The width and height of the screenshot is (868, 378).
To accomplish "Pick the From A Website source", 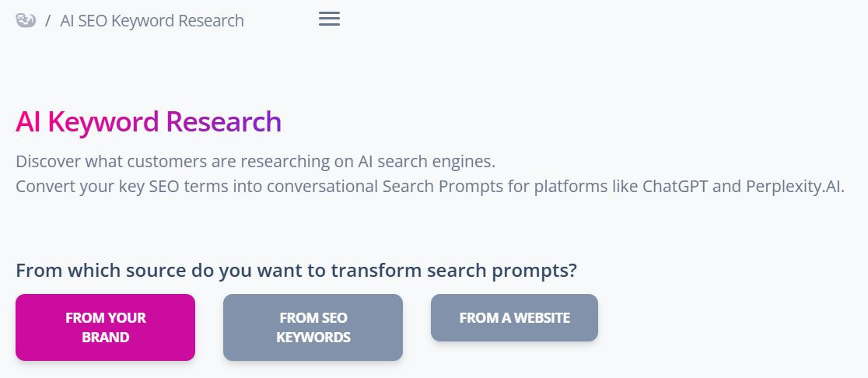I will tap(514, 317).
